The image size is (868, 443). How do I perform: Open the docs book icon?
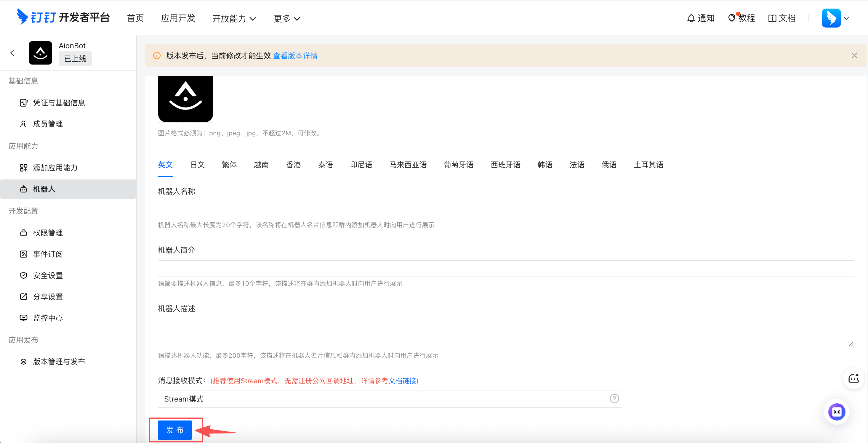pyautogui.click(x=772, y=18)
